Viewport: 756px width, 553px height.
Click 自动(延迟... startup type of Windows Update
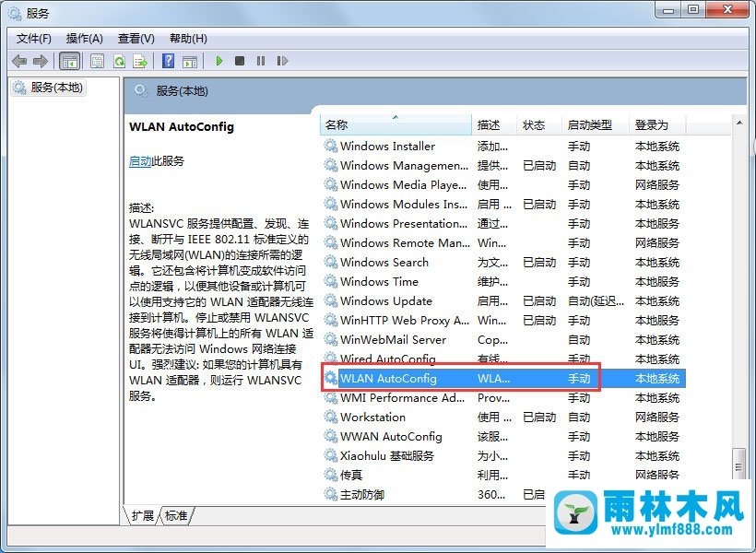pyautogui.click(x=596, y=301)
